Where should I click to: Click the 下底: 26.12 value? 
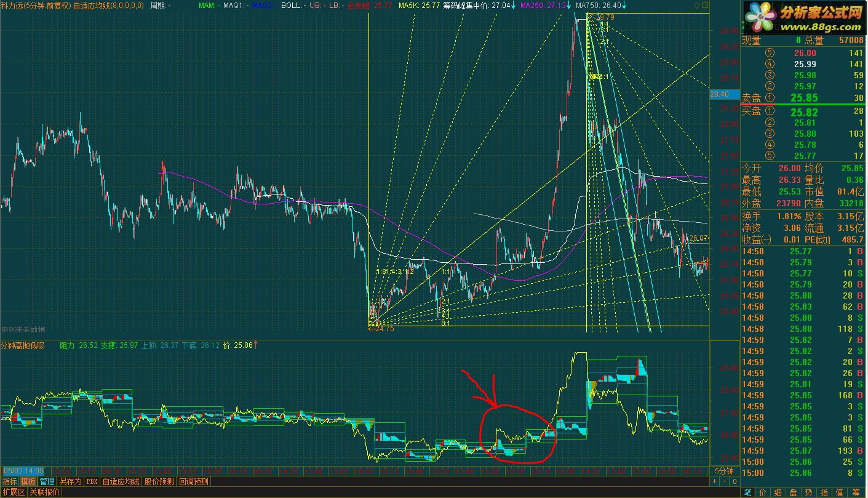pyautogui.click(x=201, y=345)
